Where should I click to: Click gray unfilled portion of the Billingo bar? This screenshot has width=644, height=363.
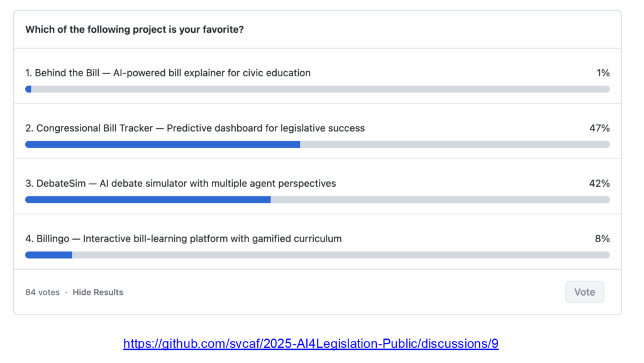(x=341, y=255)
